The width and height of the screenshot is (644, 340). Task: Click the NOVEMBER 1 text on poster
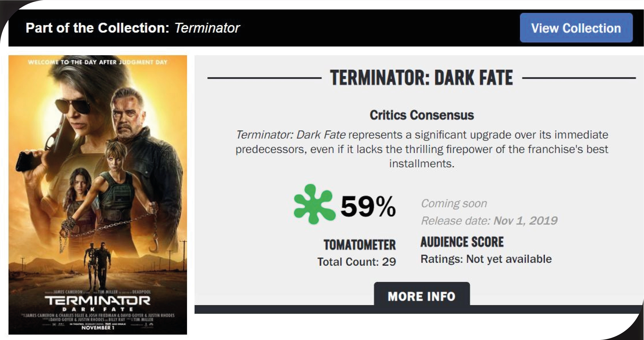(98, 327)
